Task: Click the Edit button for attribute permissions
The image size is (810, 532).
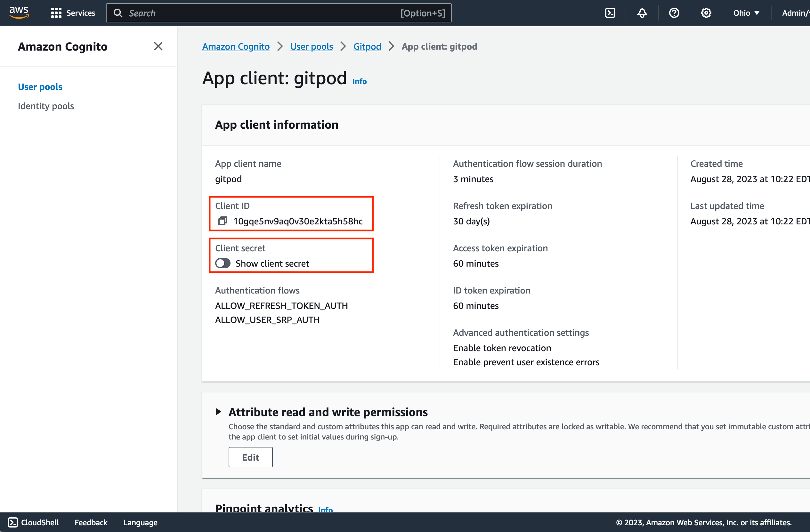Action: (250, 457)
